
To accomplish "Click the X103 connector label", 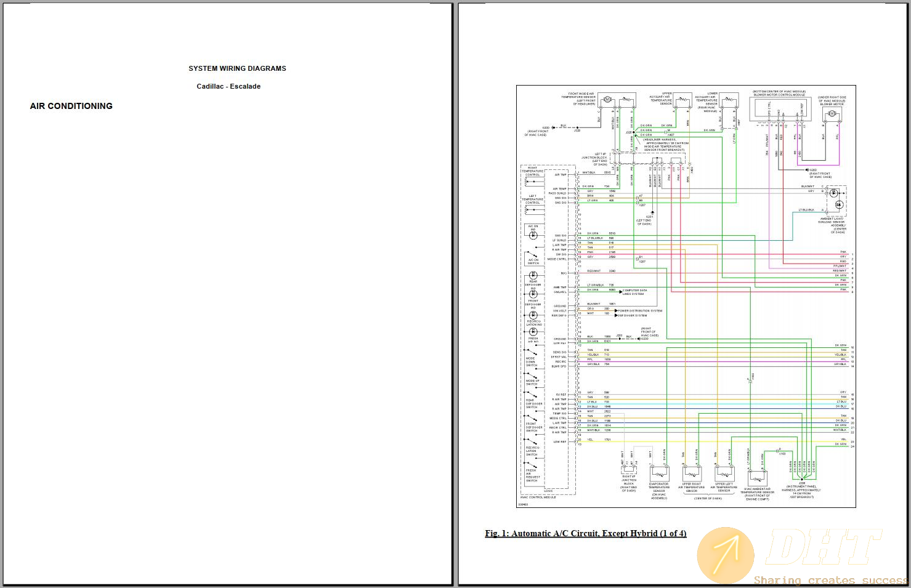I will pyautogui.click(x=782, y=454).
